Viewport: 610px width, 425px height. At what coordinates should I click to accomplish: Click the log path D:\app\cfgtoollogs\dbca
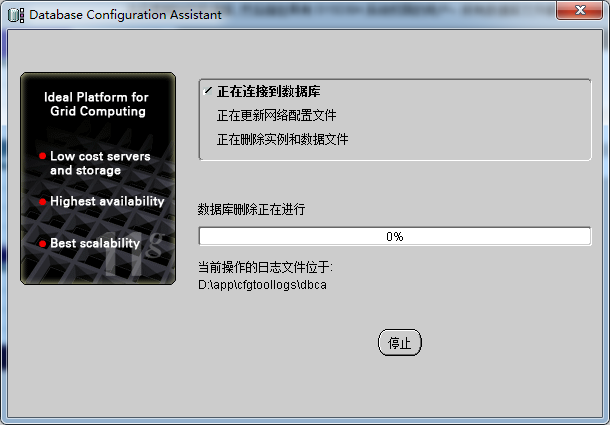262,285
